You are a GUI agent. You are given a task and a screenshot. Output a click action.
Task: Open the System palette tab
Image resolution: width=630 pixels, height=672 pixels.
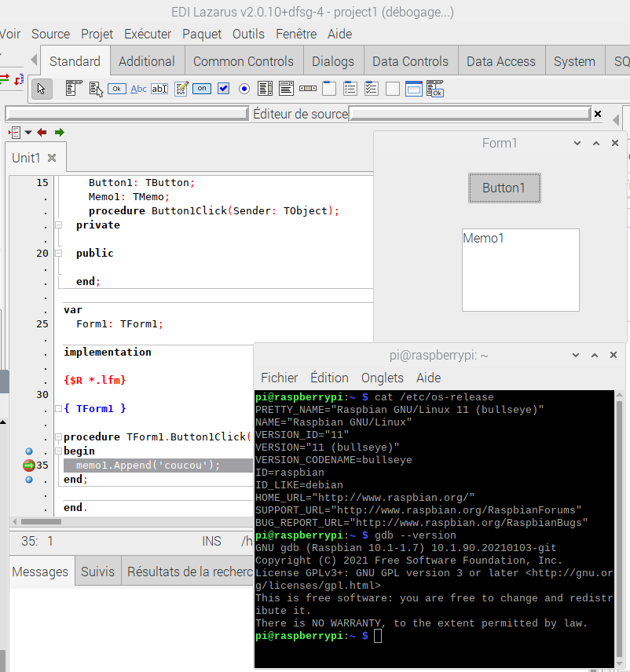coord(574,61)
